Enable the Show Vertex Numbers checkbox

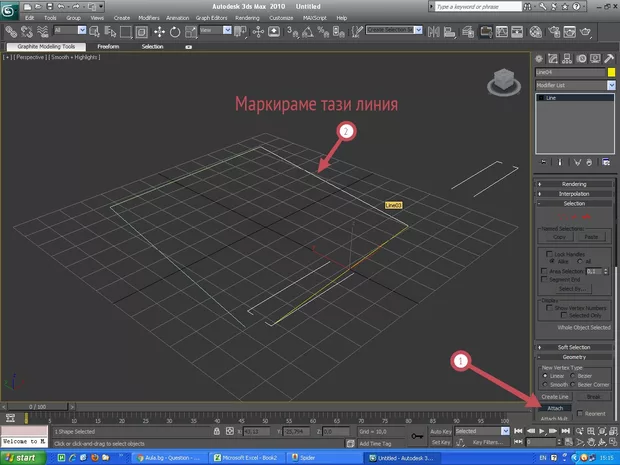click(x=548, y=307)
